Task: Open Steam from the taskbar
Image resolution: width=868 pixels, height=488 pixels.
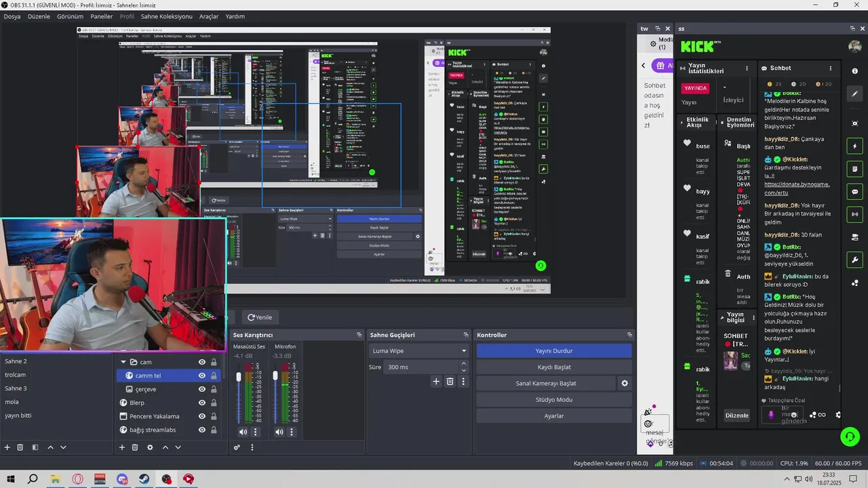Action: point(144,479)
